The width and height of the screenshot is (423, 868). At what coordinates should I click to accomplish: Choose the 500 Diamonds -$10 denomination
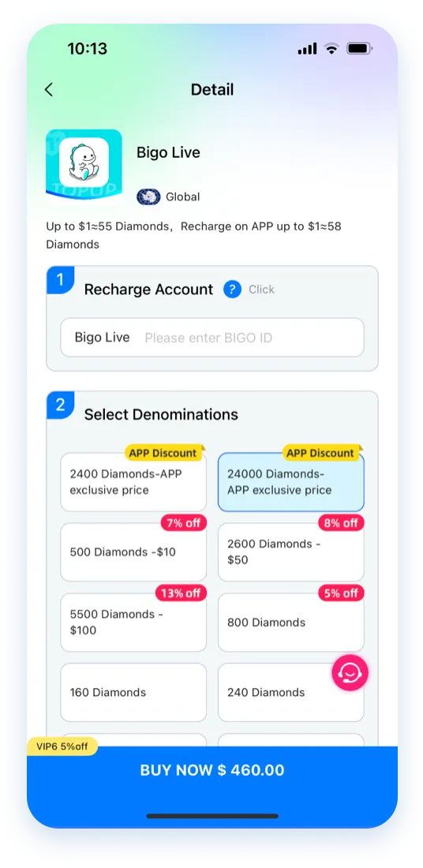133,552
